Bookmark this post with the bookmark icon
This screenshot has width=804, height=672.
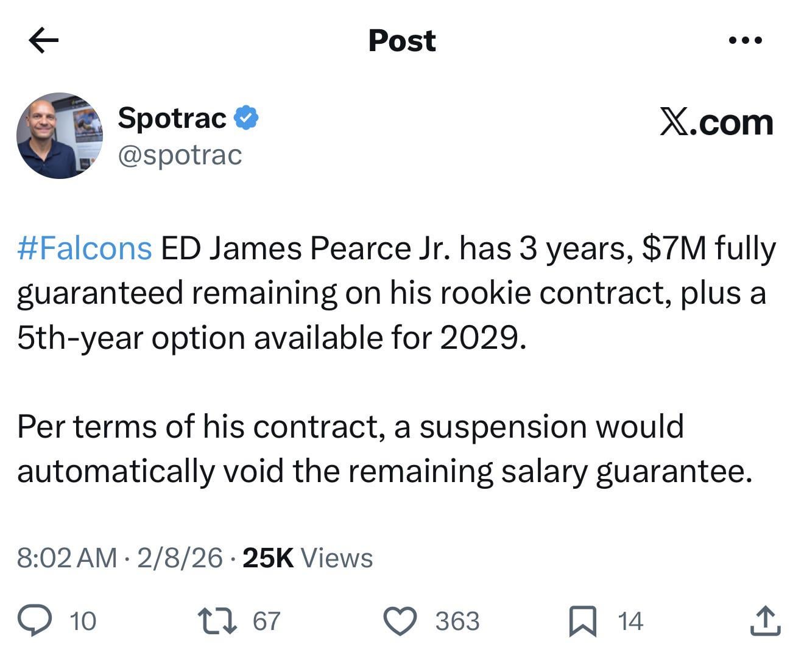click(x=582, y=621)
